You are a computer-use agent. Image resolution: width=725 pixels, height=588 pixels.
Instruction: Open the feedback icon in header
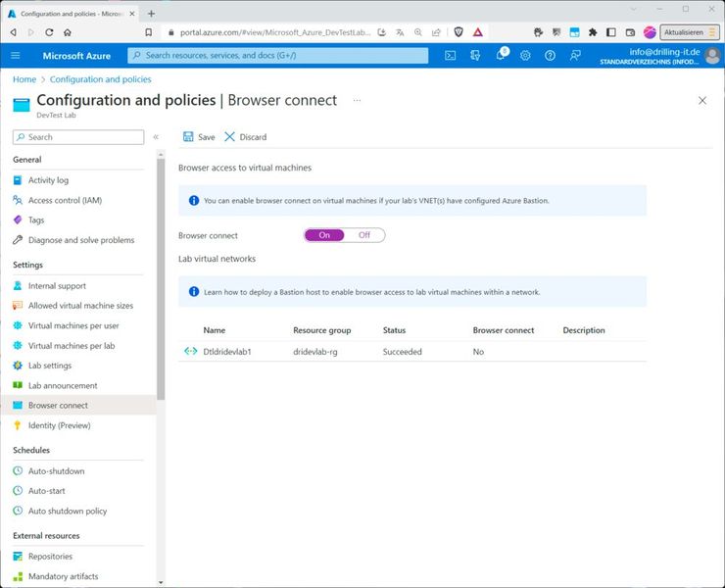[575, 56]
